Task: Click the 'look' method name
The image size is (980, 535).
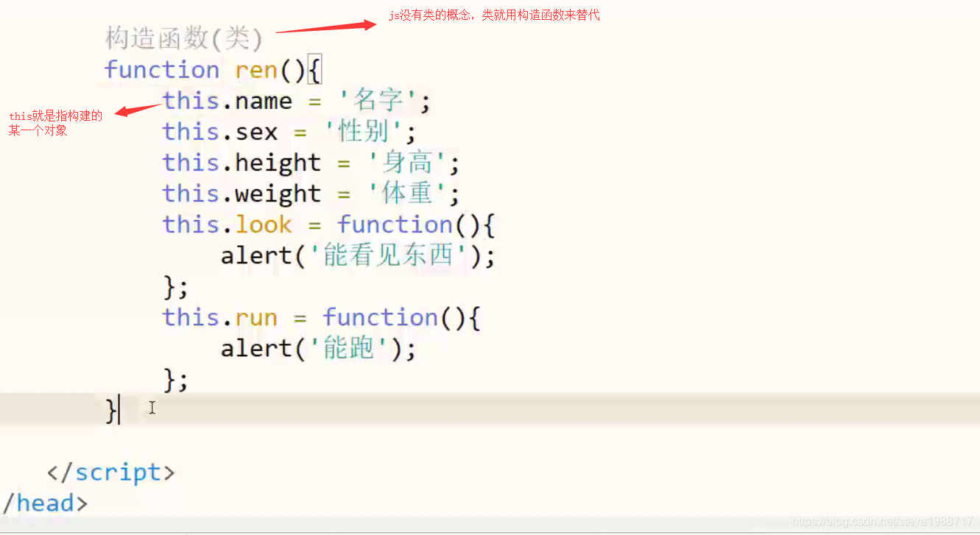Action: pyautogui.click(x=264, y=224)
